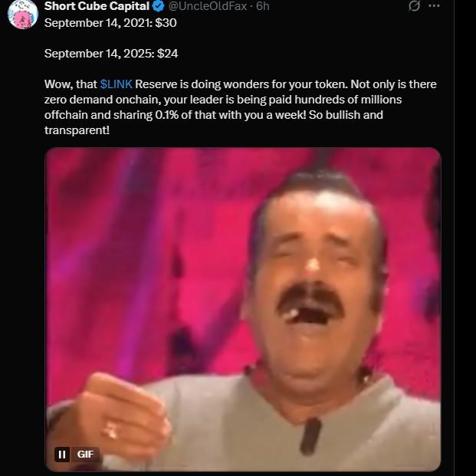The height and width of the screenshot is (476, 476).
Task: Pause the playing GIF
Action: click(62, 455)
